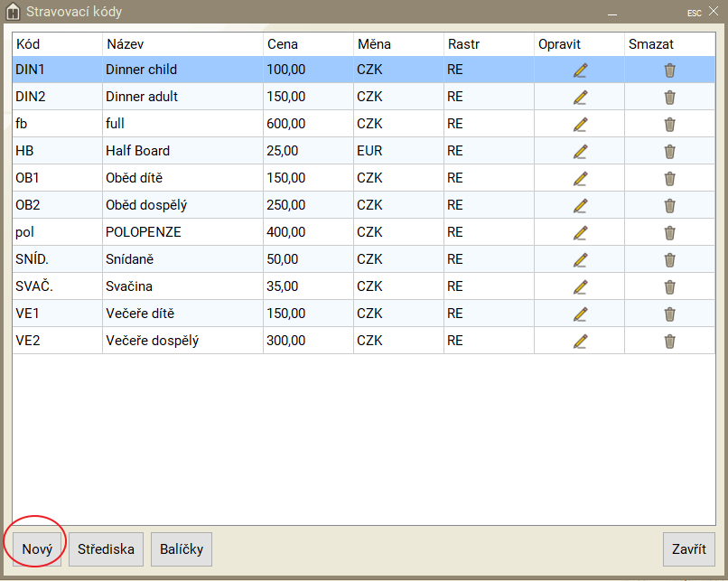Image resolution: width=728 pixels, height=581 pixels.
Task: Open edit pencil for Snídaně row
Action: click(580, 260)
